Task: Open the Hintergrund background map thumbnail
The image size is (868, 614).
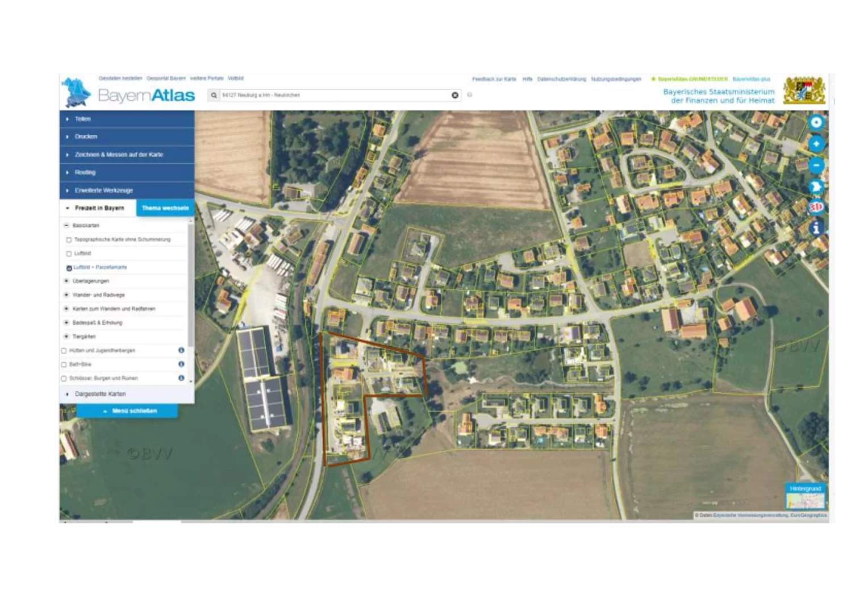Action: pyautogui.click(x=805, y=496)
